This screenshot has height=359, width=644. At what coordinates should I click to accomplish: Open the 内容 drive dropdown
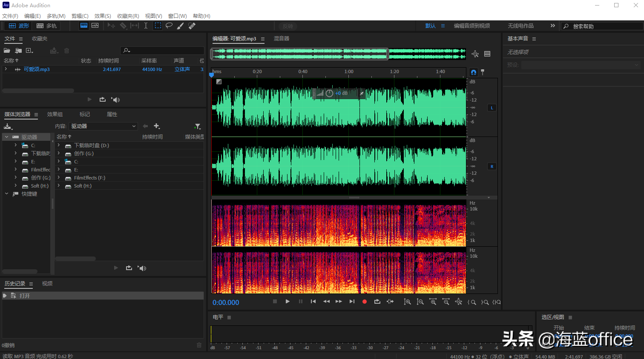[x=103, y=126]
